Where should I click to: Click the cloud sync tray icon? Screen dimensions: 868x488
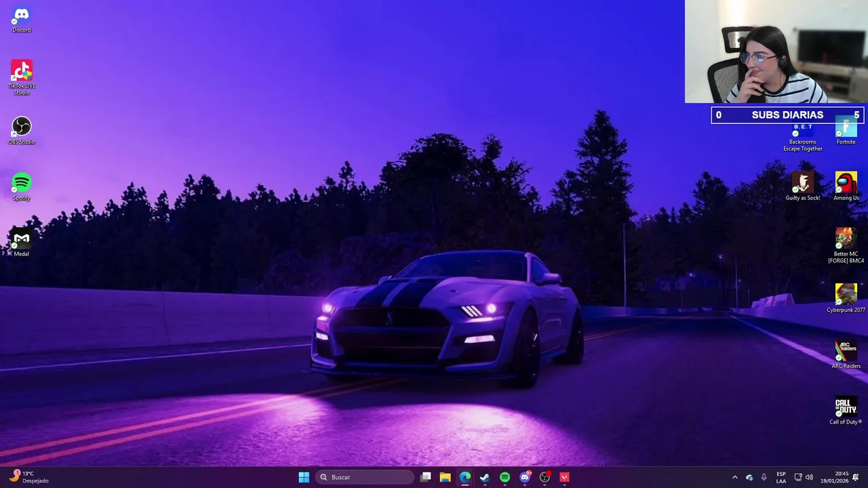click(x=749, y=477)
